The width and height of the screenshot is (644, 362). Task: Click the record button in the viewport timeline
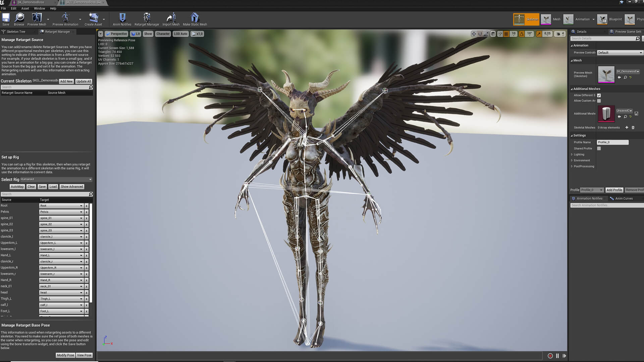click(550, 356)
